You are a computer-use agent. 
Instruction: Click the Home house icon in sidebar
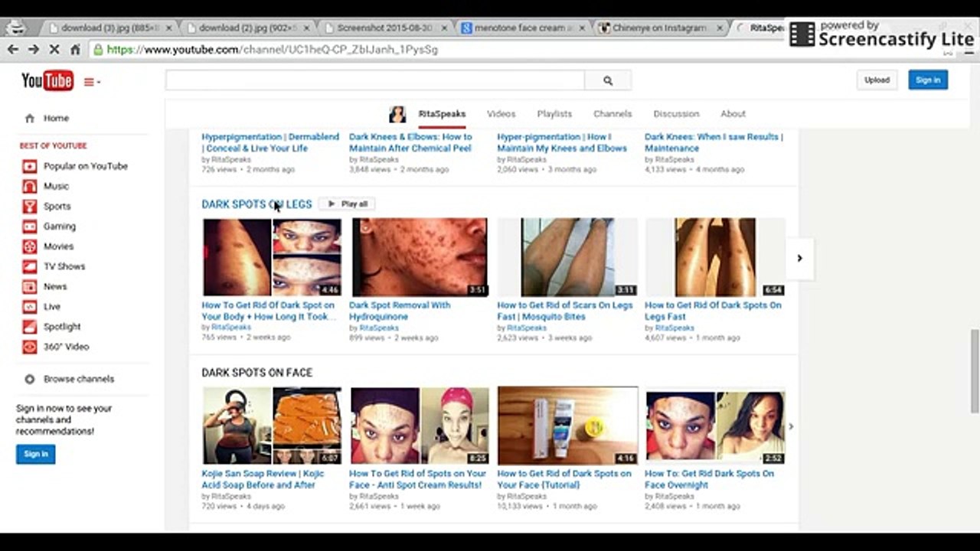coord(30,119)
